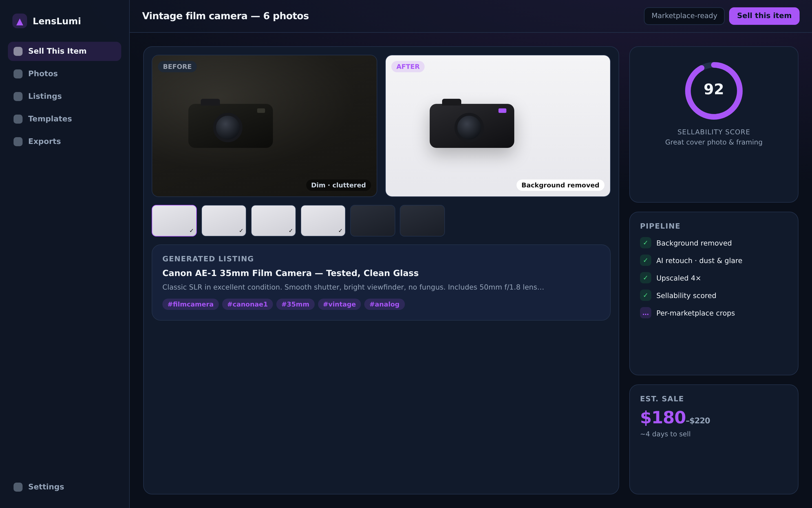This screenshot has height=508, width=812.
Task: Click the AFTER label badge
Action: (x=408, y=67)
